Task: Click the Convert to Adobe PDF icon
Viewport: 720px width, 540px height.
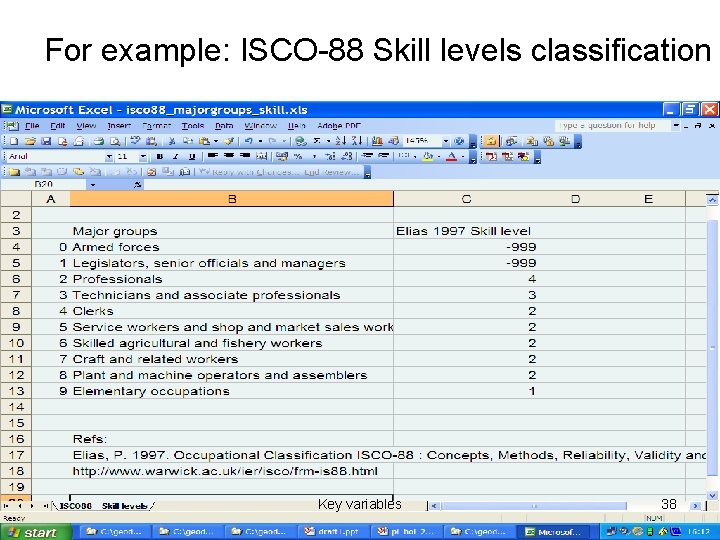Action: 491,157
